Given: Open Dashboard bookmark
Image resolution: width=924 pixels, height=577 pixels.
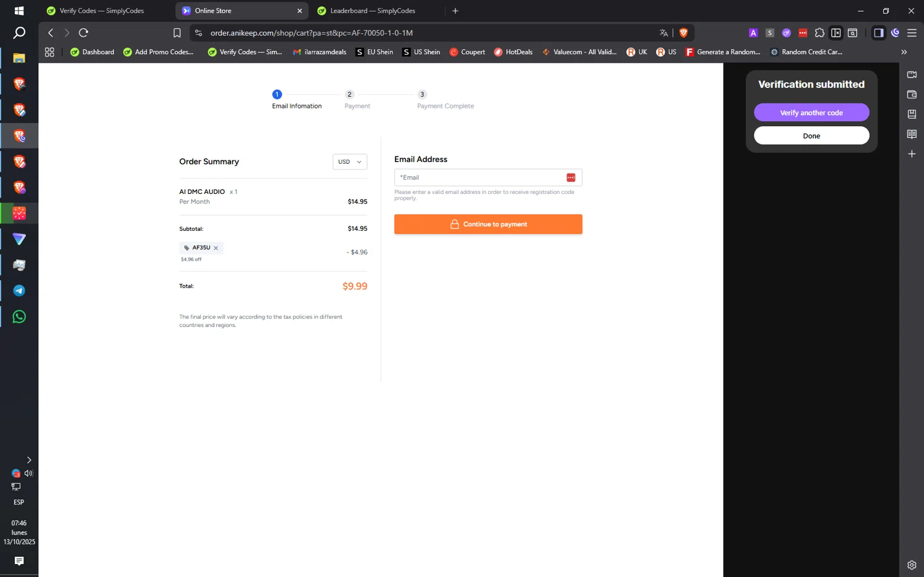Looking at the screenshot, I should coord(92,52).
